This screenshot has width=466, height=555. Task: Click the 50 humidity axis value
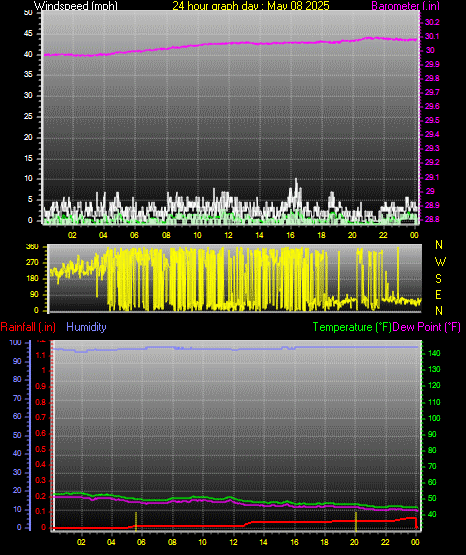(17, 435)
